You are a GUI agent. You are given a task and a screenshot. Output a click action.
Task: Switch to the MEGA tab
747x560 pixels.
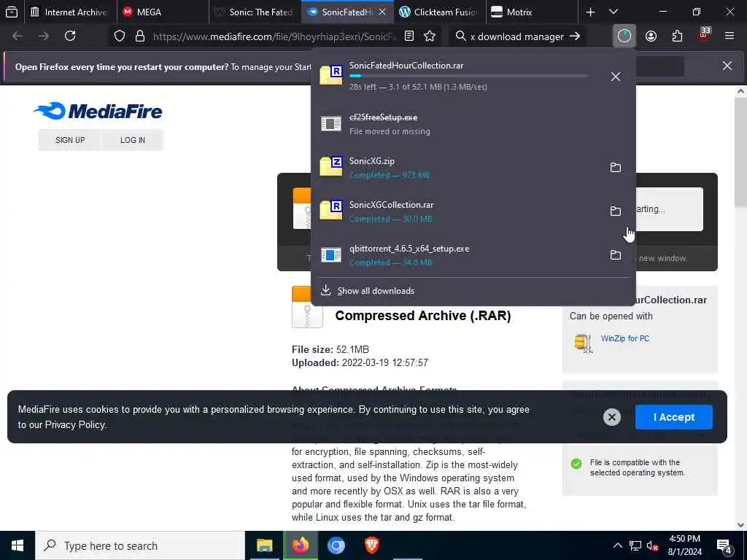(162, 12)
